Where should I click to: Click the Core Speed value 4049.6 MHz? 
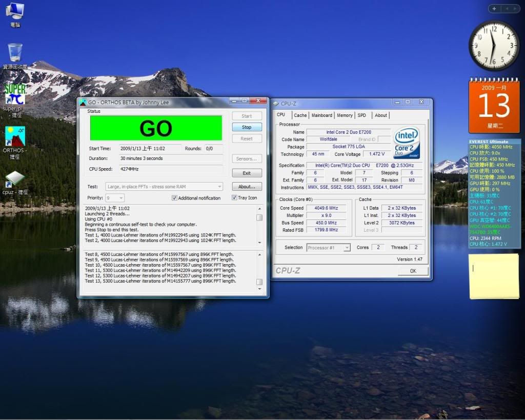coord(326,208)
